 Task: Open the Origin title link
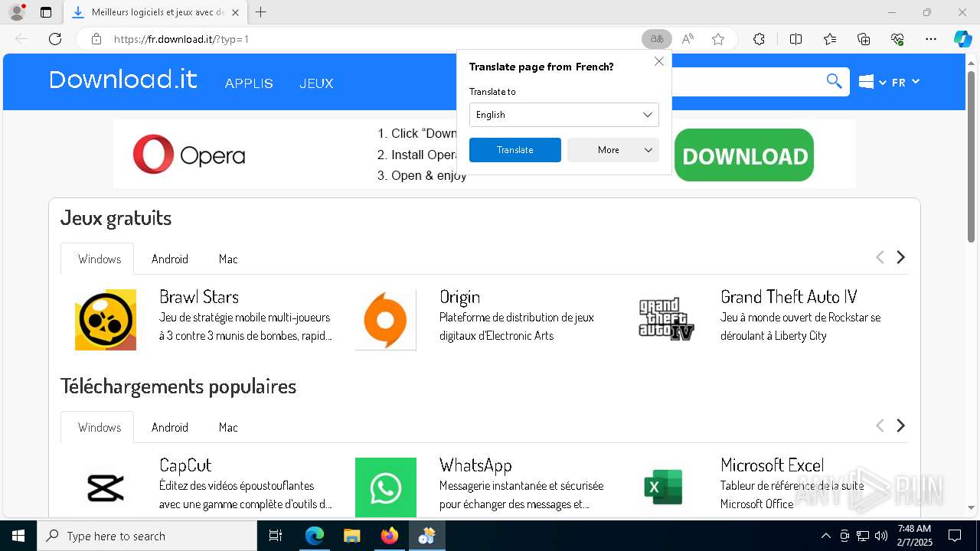point(460,297)
